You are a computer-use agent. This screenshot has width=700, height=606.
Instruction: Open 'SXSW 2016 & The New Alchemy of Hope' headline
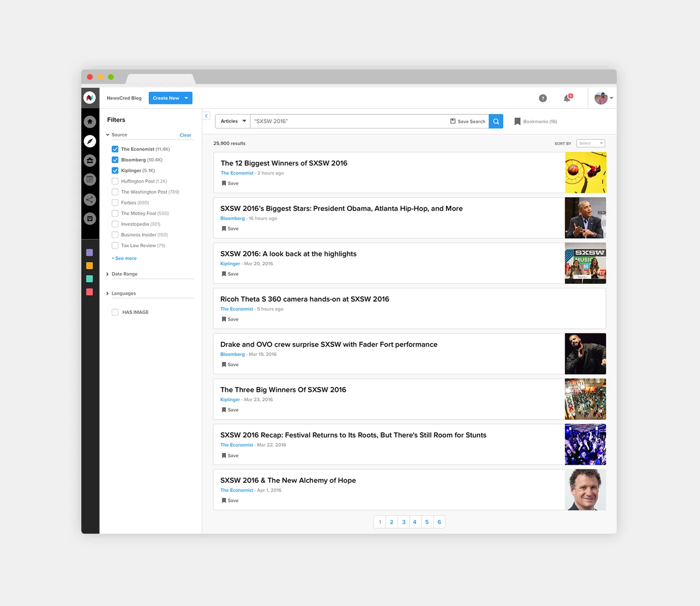[x=288, y=480]
